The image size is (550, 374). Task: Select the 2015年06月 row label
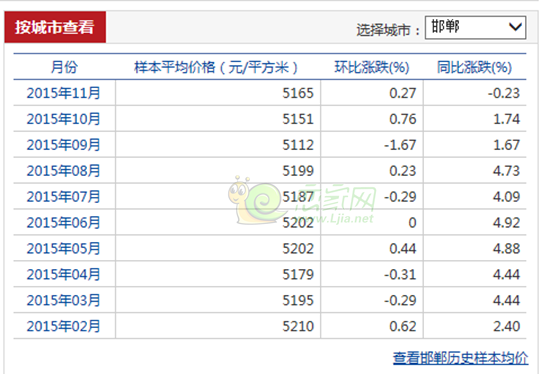click(63, 222)
